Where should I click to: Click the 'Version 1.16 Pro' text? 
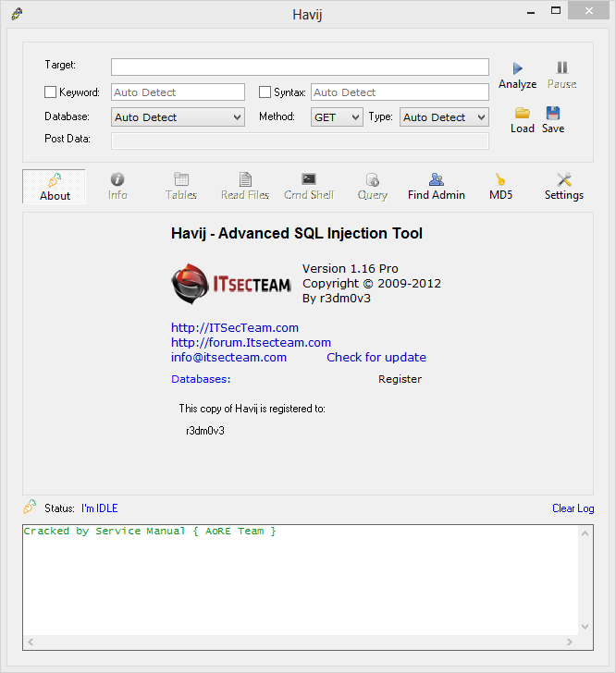[x=351, y=269]
